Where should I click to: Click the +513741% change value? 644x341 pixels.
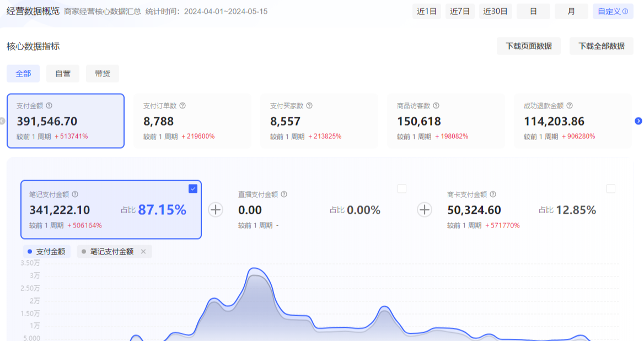point(71,136)
